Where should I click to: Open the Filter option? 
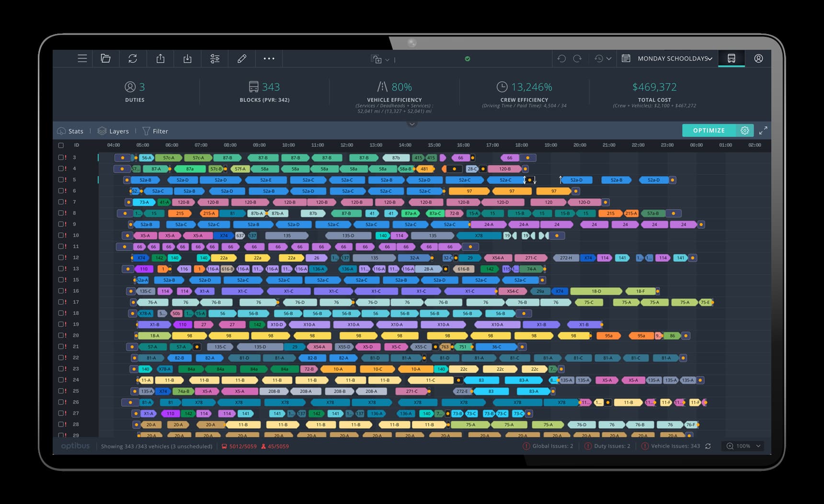click(155, 131)
